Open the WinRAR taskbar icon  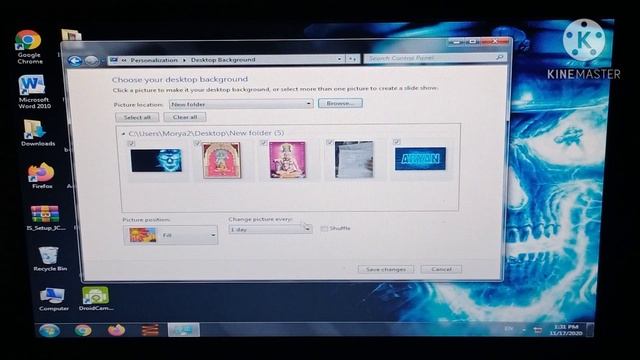pyautogui.click(x=150, y=329)
